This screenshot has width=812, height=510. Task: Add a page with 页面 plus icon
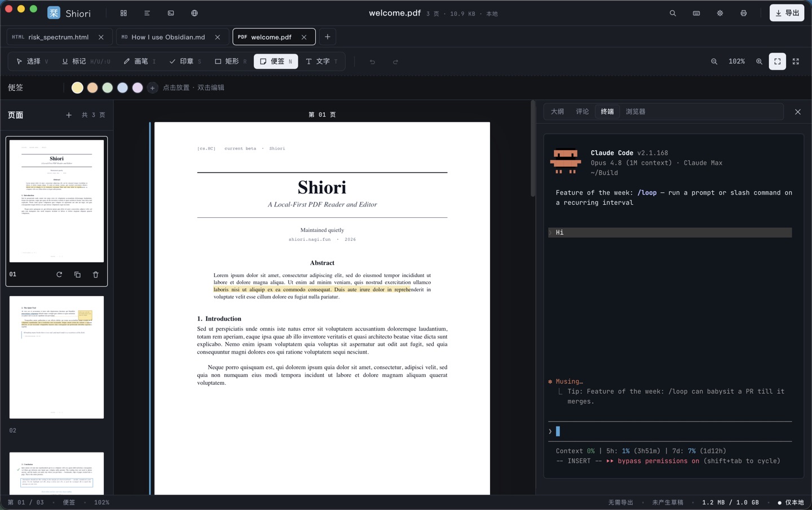(69, 115)
